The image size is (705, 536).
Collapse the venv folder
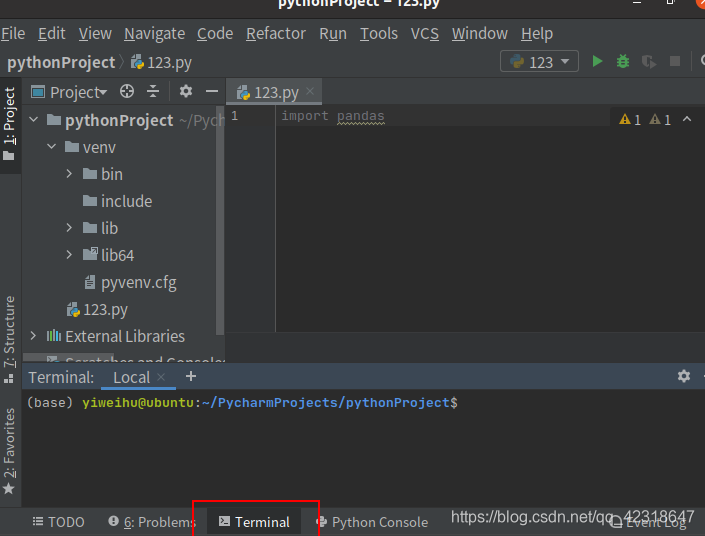point(52,147)
